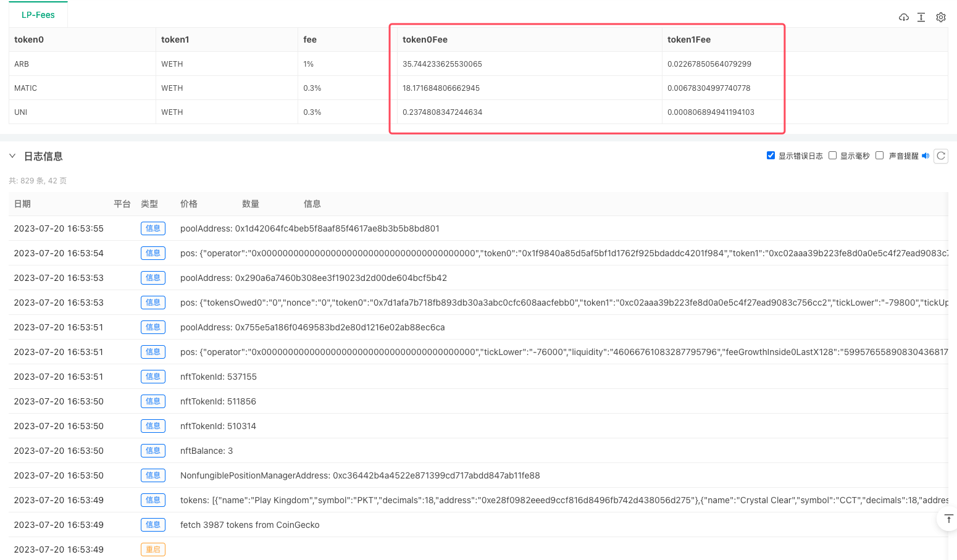957x560 pixels.
Task: Enable the 显示毫秒 checkbox
Action: pos(832,156)
